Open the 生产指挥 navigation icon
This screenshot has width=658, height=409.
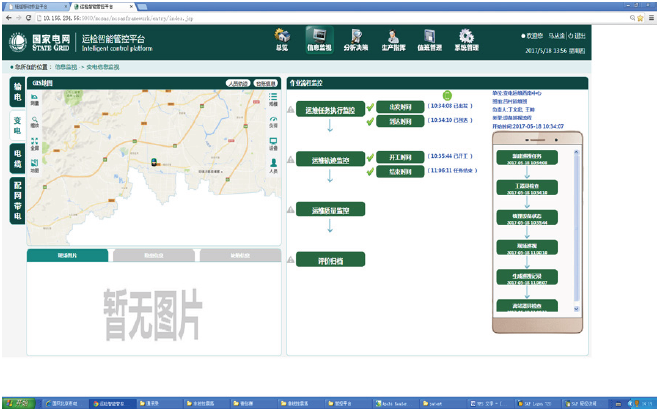(392, 38)
